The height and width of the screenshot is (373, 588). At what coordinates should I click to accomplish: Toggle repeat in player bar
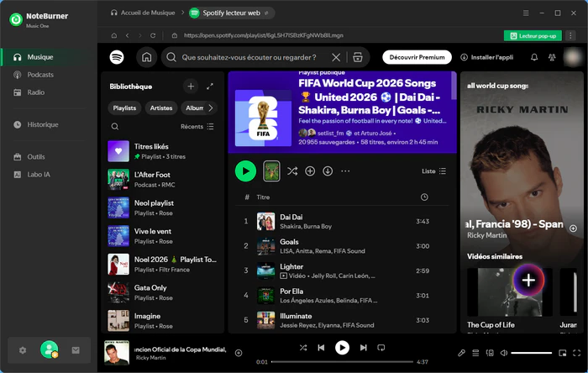(381, 348)
